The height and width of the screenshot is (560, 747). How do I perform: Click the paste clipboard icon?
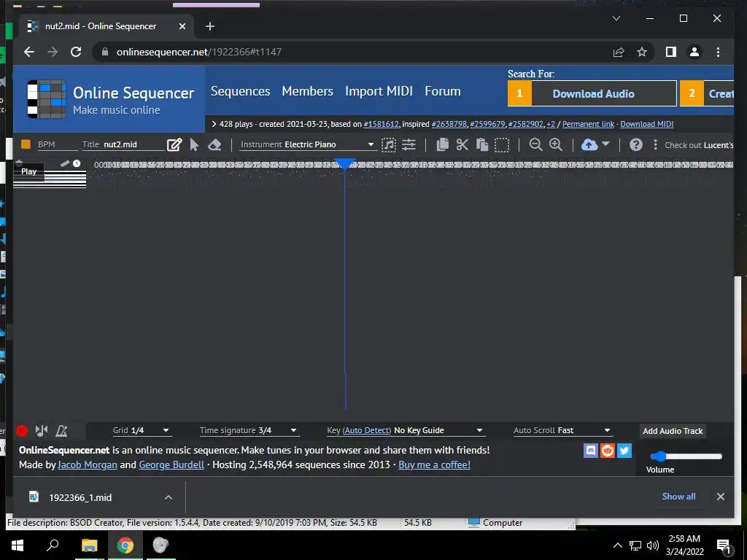pyautogui.click(x=481, y=145)
